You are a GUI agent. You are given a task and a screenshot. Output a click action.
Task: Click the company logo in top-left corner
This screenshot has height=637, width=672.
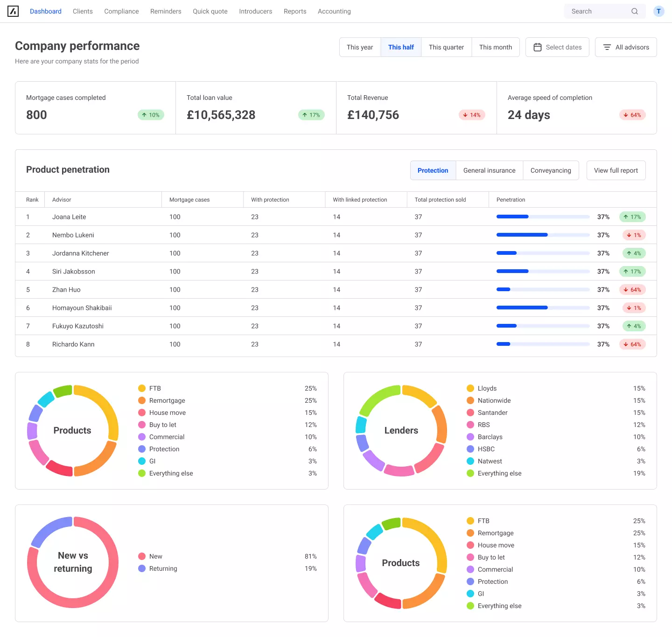(x=14, y=11)
